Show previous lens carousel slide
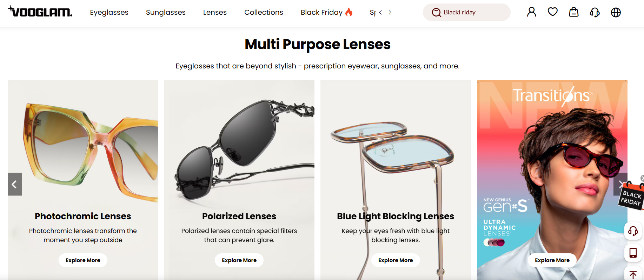Image resolution: width=644 pixels, height=280 pixels. point(14,184)
